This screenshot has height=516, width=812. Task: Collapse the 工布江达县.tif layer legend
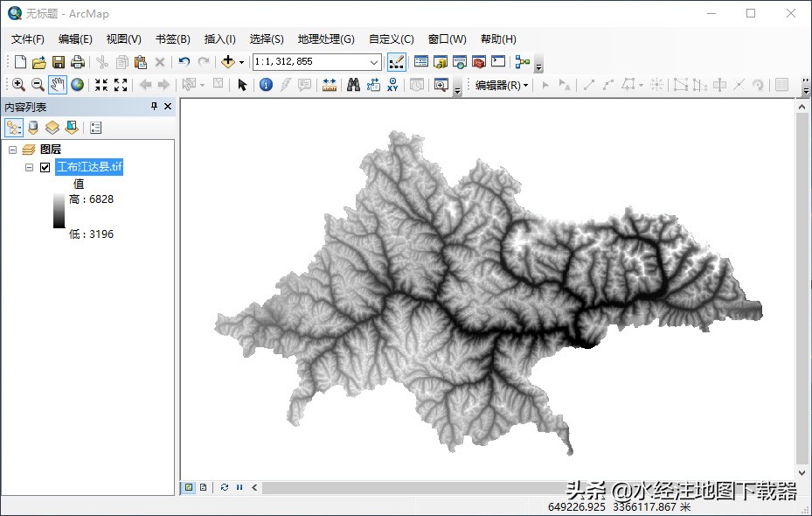tap(29, 167)
